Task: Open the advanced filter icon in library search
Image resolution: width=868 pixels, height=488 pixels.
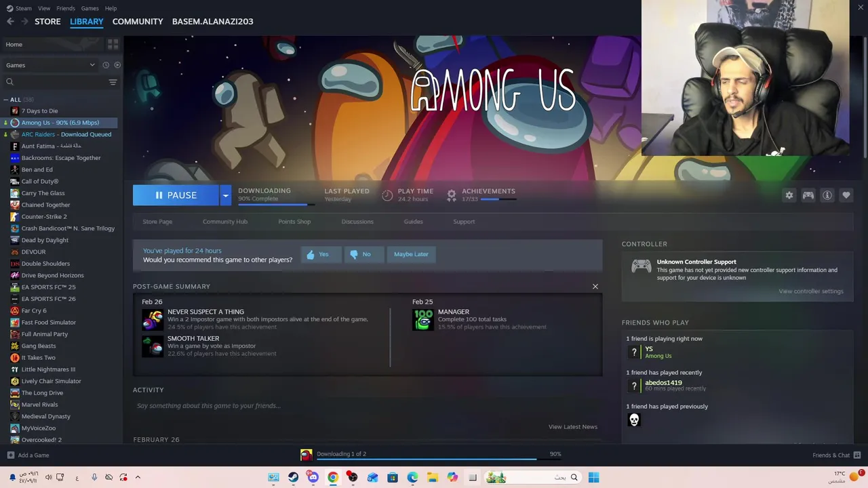Action: coord(113,82)
